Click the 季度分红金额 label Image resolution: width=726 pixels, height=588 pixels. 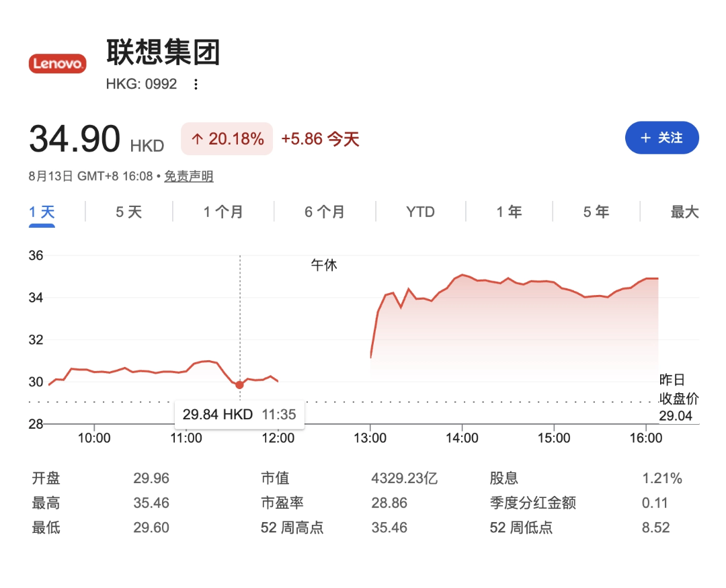(533, 503)
